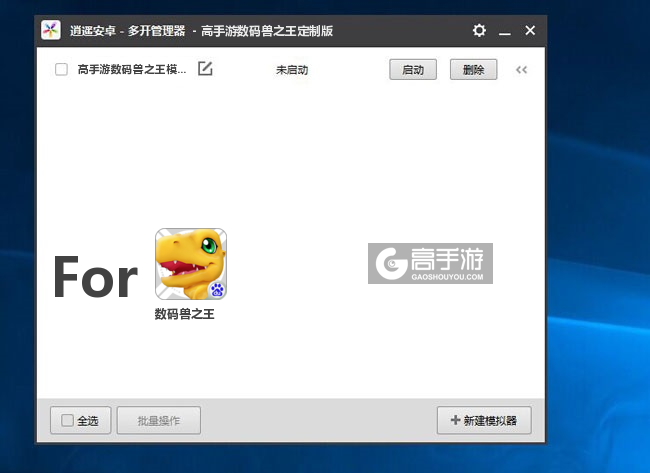Open settings via the gear icon
650x473 pixels.
point(479,30)
